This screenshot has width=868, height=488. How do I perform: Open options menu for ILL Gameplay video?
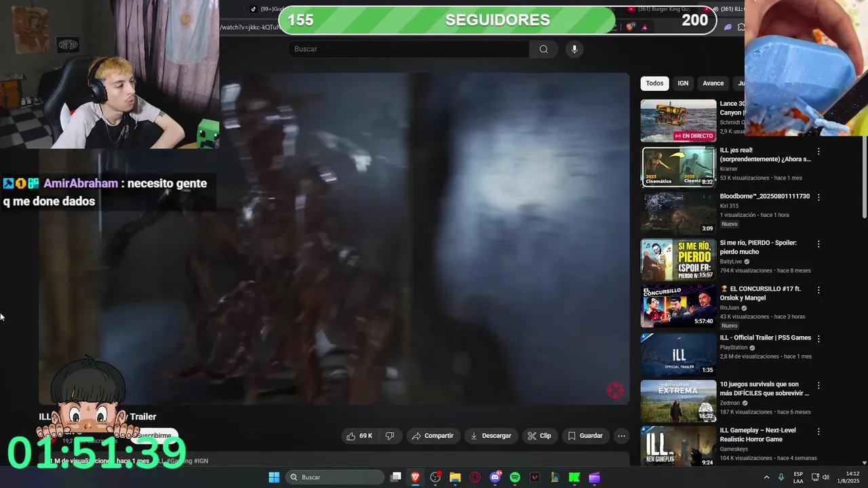tap(818, 431)
